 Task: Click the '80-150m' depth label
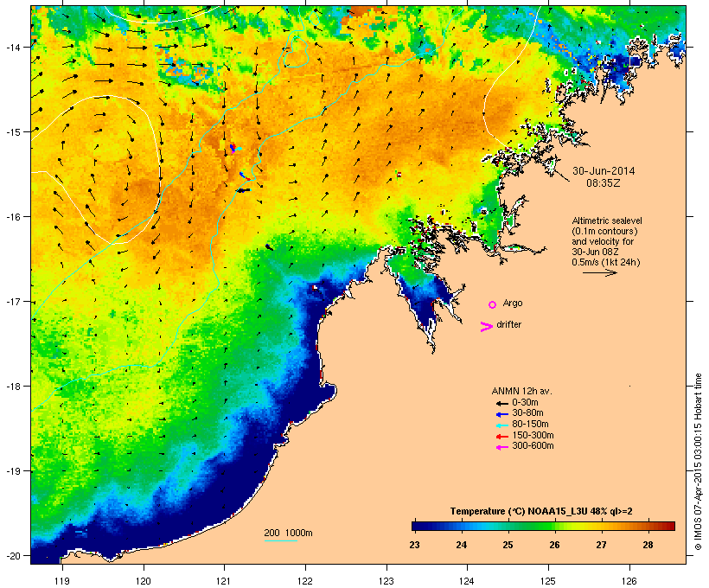(x=530, y=425)
